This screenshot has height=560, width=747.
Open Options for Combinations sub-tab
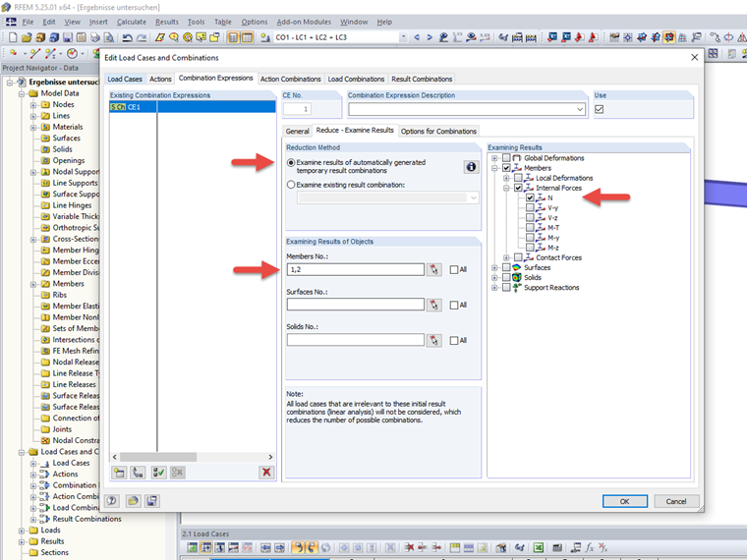(x=438, y=131)
